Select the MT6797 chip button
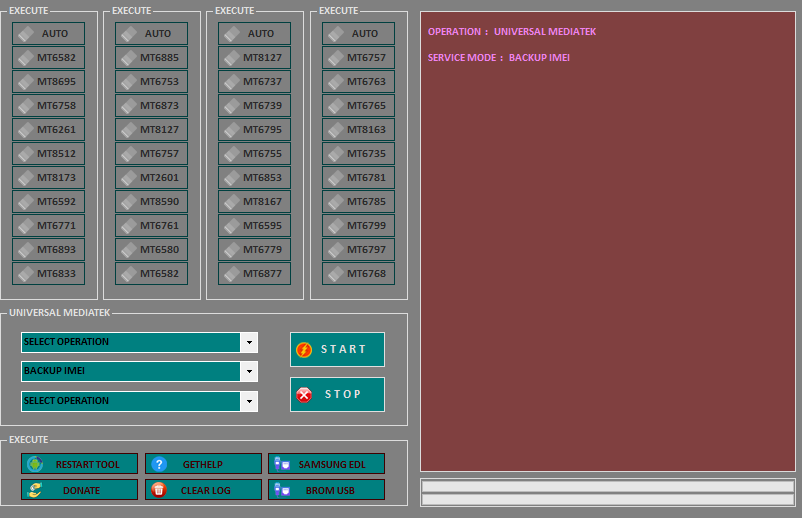This screenshot has height=518, width=802. click(x=359, y=250)
